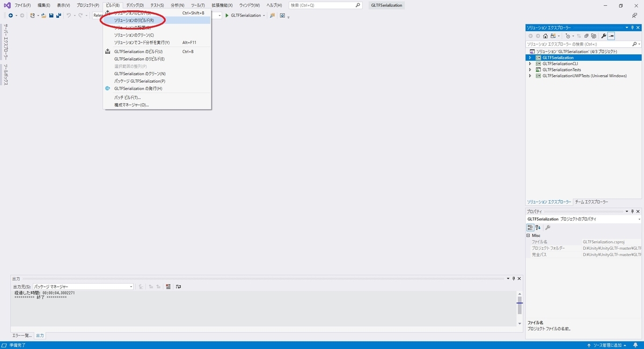This screenshot has height=349, width=644.
Task: Switch to the チーム エクスプローラー tab
Action: (x=591, y=202)
